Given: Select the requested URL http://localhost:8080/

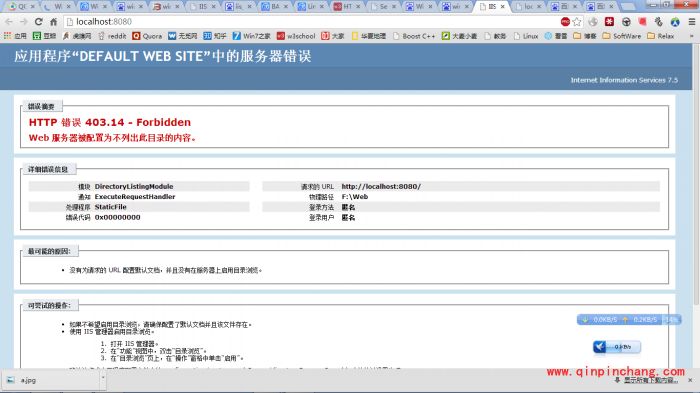Looking at the screenshot, I should pos(381,186).
